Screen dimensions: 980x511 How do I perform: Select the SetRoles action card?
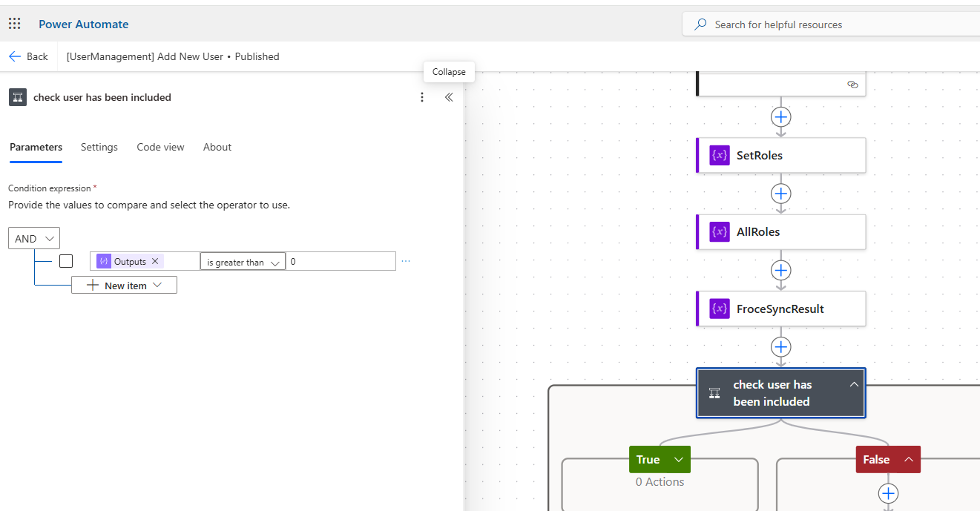[781, 155]
